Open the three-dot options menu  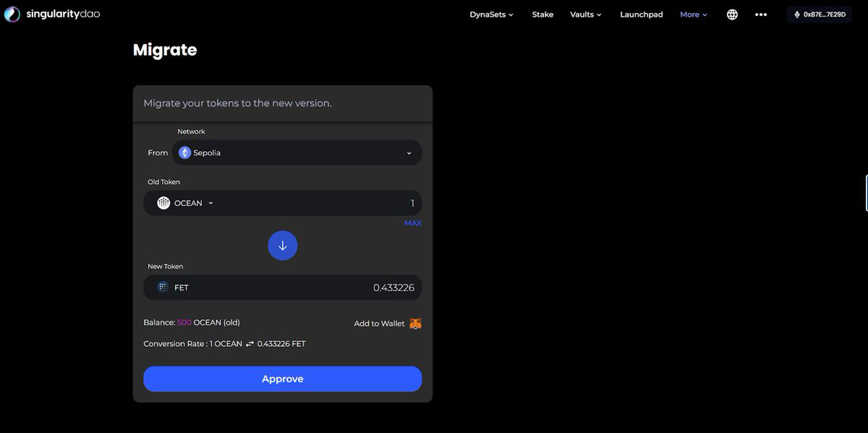pyautogui.click(x=761, y=14)
